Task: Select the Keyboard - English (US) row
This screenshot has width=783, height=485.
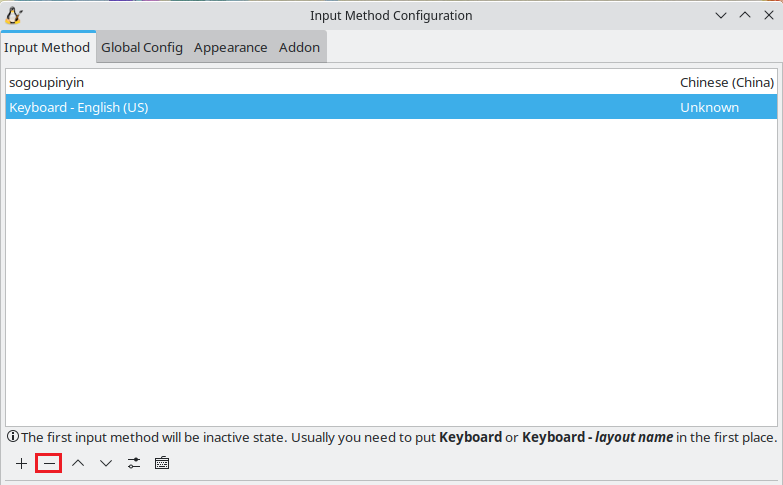Action: pos(392,107)
